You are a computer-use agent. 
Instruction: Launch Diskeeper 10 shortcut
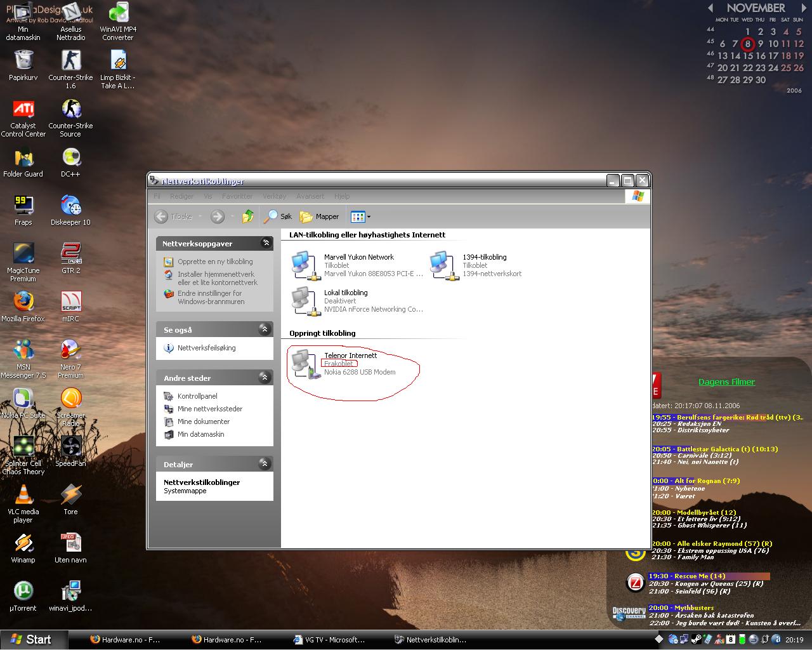coord(70,210)
